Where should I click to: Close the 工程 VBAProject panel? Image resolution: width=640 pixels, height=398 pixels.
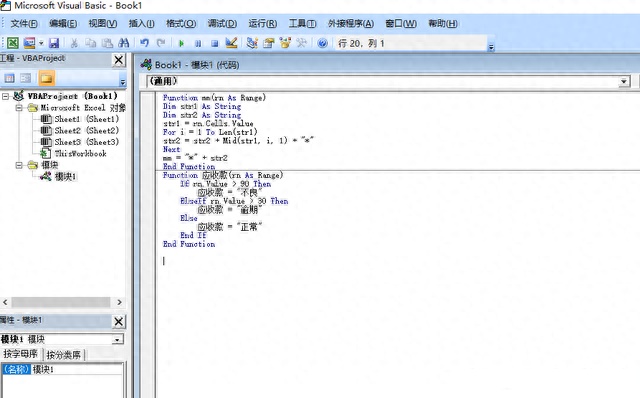tap(119, 60)
